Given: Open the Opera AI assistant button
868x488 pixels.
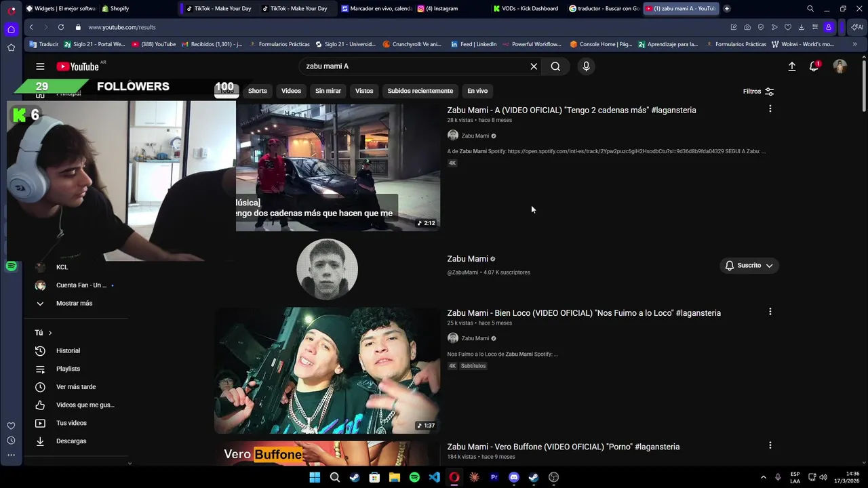Looking at the screenshot, I should [x=856, y=27].
